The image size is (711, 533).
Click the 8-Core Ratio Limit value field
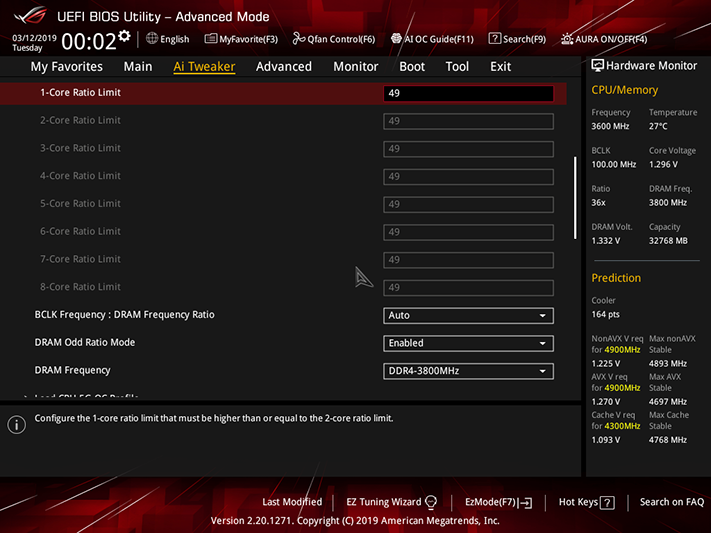[468, 288]
